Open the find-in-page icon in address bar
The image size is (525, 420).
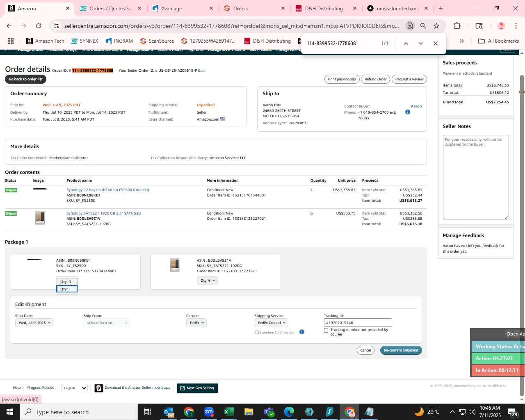(x=410, y=26)
